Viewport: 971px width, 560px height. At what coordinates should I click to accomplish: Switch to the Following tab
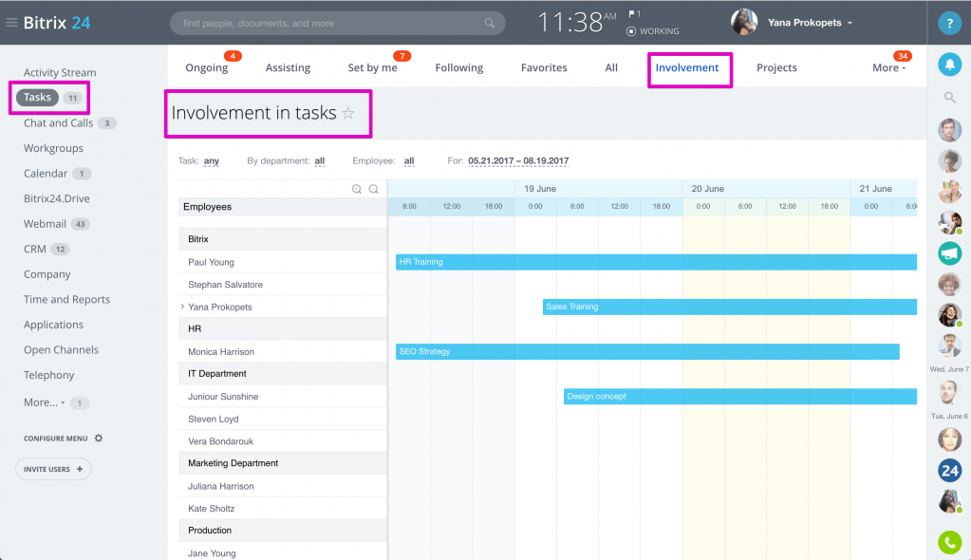pyautogui.click(x=458, y=67)
